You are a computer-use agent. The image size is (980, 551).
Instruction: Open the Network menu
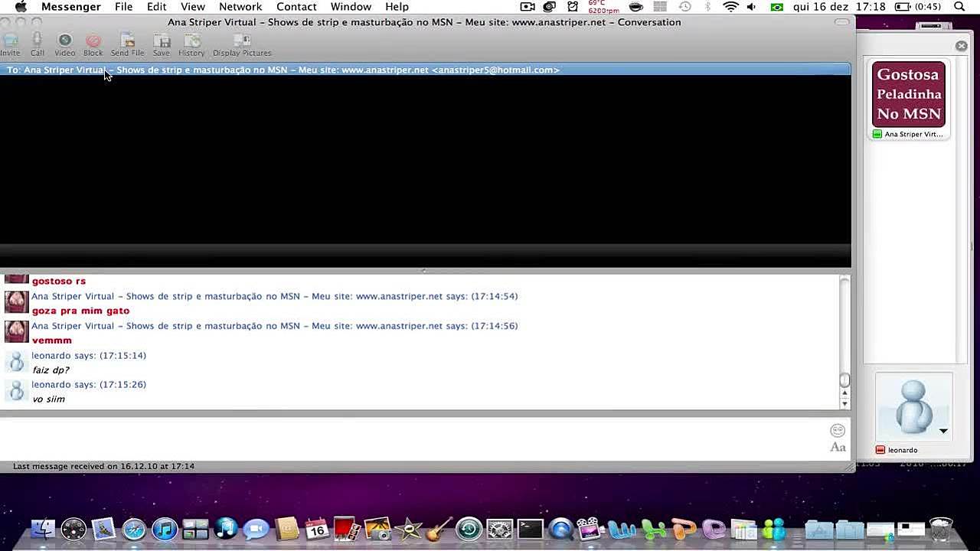pyautogui.click(x=240, y=7)
